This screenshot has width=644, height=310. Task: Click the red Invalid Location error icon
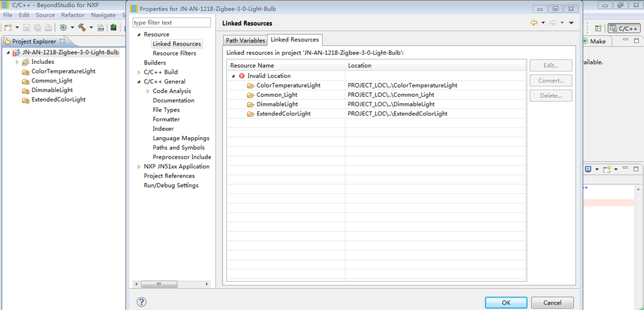242,76
